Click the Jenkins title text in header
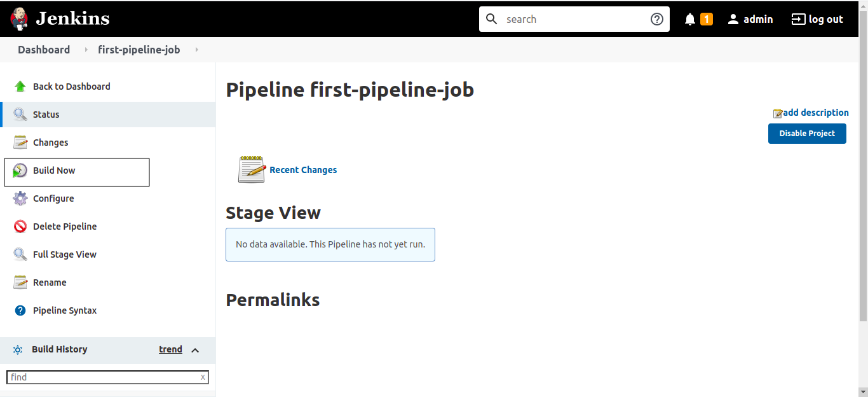868x397 pixels. [72, 19]
